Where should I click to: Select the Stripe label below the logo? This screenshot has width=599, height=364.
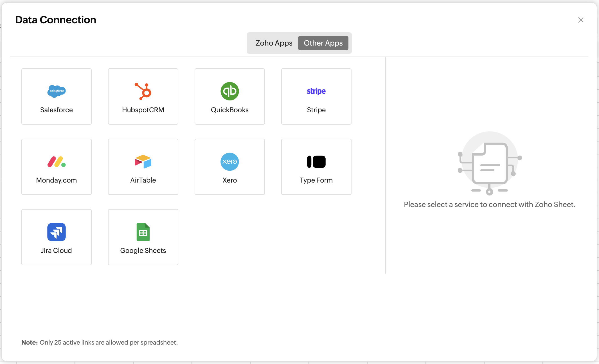[316, 110]
